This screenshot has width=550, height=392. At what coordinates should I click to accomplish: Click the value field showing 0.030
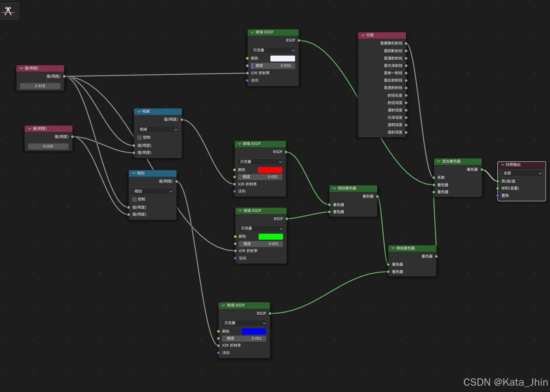[48, 146]
